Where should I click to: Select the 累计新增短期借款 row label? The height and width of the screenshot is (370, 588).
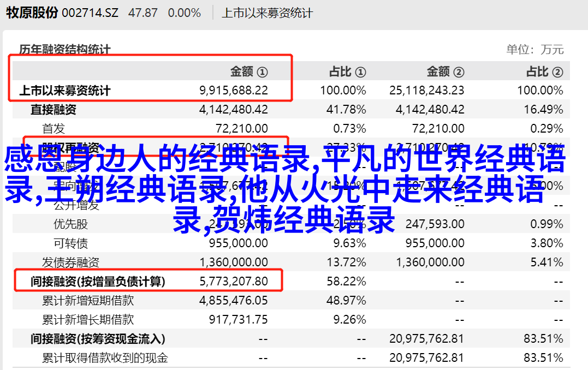88,301
